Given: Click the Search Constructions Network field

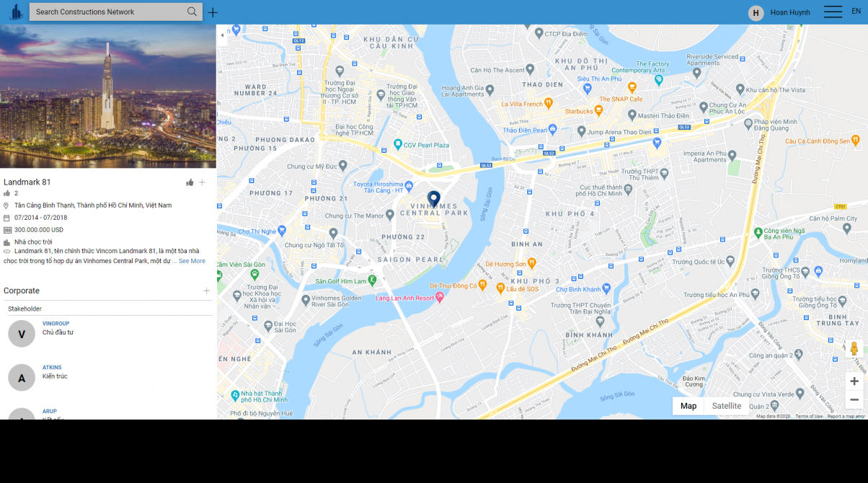Looking at the screenshot, I should 108,12.
